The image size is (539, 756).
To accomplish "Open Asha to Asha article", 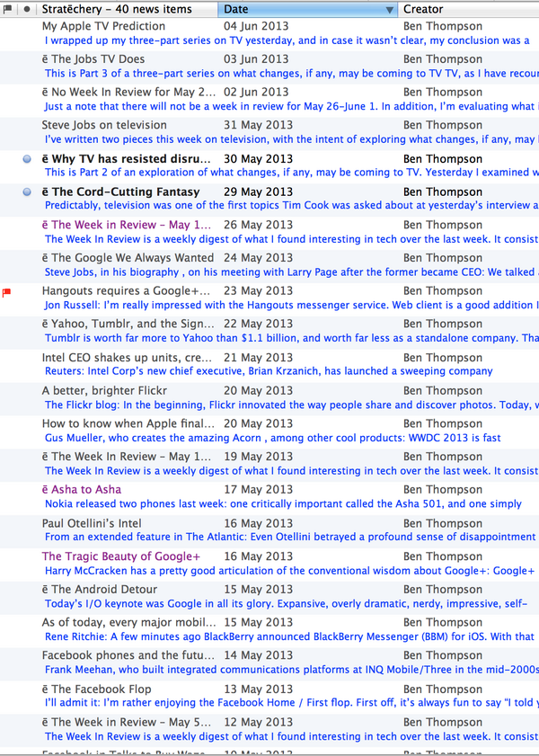I will pos(82,489).
